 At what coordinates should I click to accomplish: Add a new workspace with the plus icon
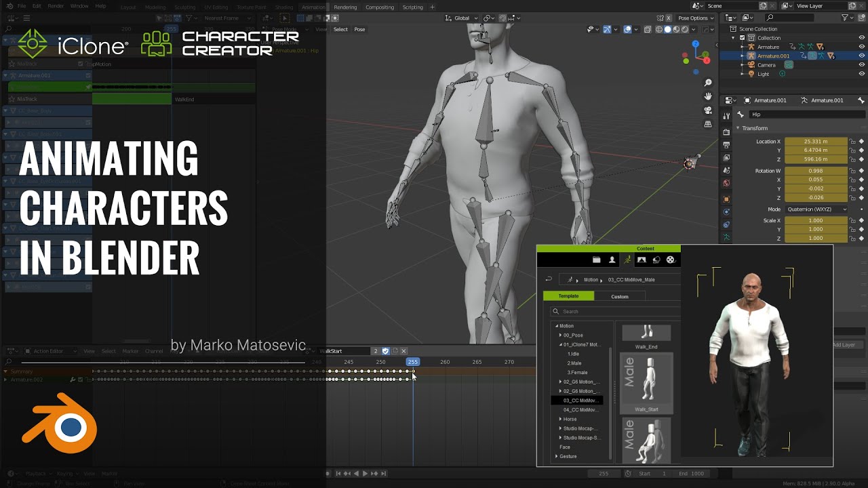(x=433, y=7)
